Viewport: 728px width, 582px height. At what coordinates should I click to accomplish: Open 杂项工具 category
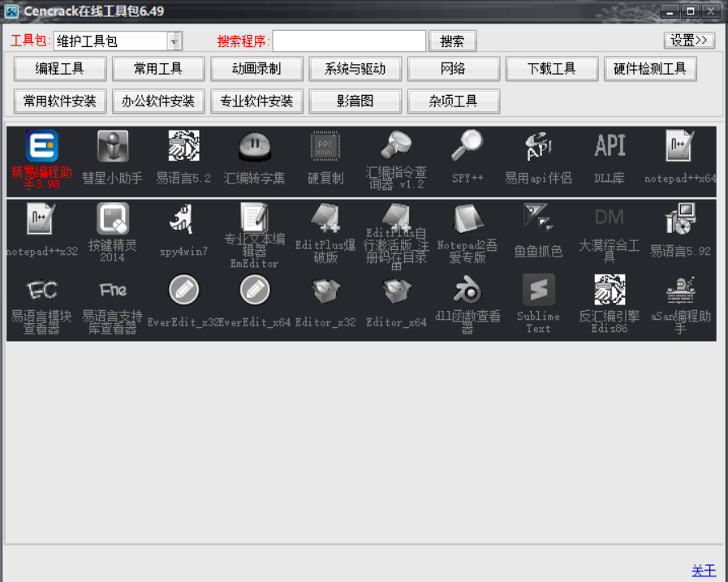(x=454, y=101)
